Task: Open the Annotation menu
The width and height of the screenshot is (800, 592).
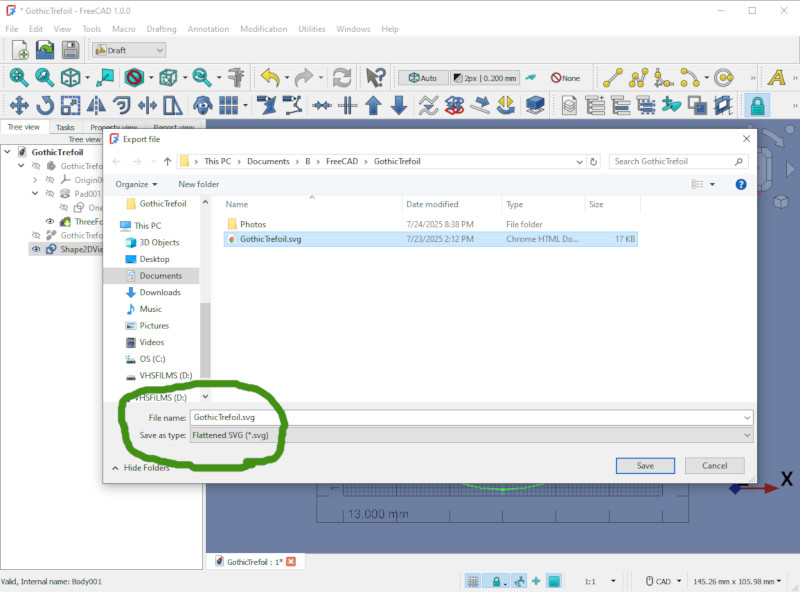Action: pos(208,29)
